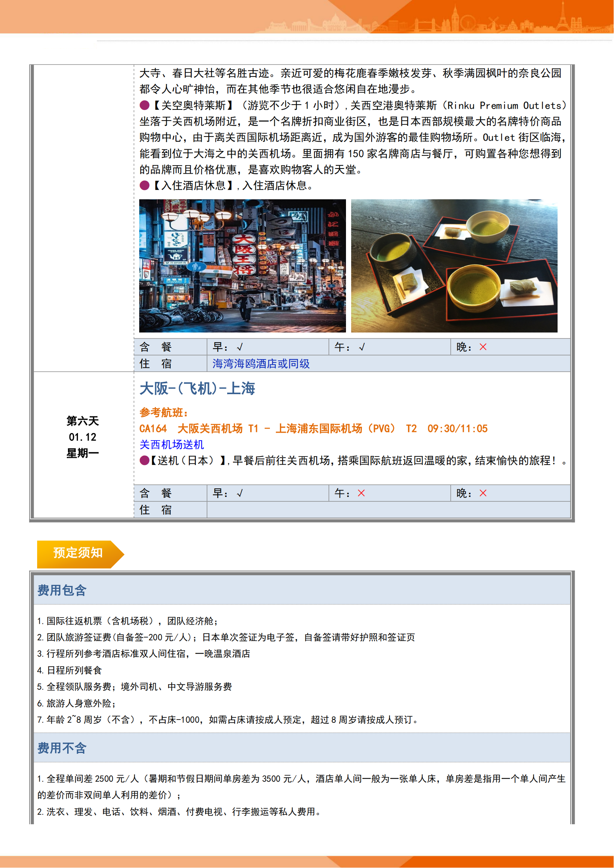Click the 早 checkmark above 海湾海鸥酒店 row
The image size is (614, 868).
[x=240, y=347]
